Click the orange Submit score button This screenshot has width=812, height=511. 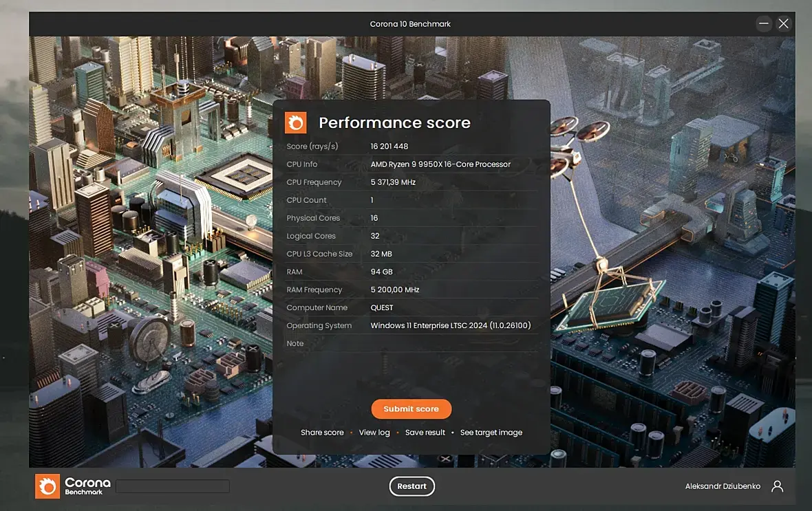tap(412, 409)
